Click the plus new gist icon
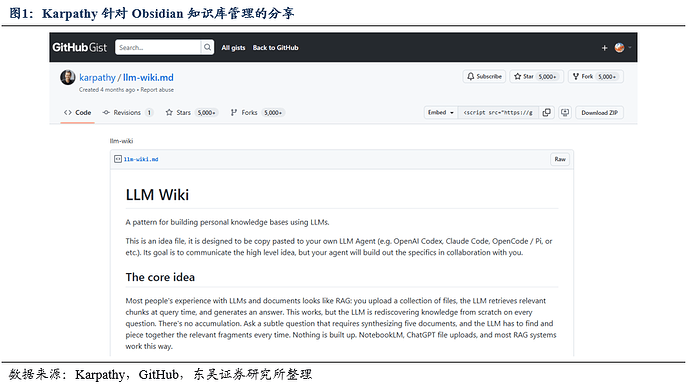This screenshot has width=690, height=388. pyautogui.click(x=604, y=48)
